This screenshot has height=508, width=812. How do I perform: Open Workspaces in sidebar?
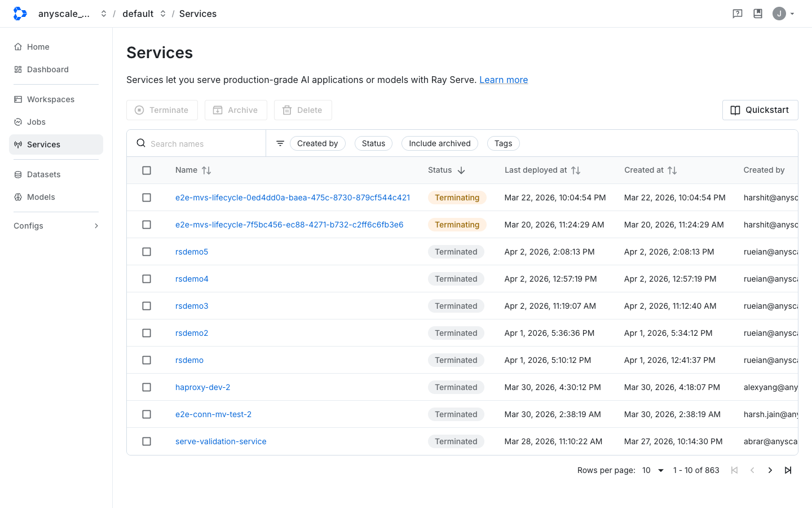coord(56,99)
